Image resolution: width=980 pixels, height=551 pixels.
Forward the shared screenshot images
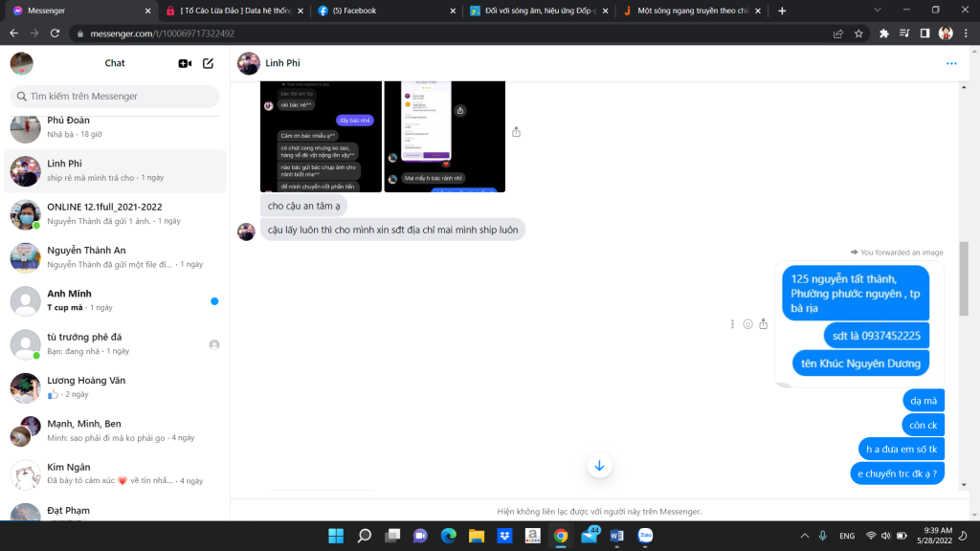click(x=516, y=132)
